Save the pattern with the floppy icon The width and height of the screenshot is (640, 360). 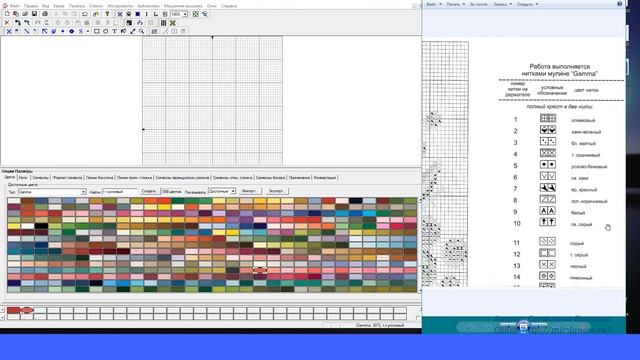click(34, 14)
